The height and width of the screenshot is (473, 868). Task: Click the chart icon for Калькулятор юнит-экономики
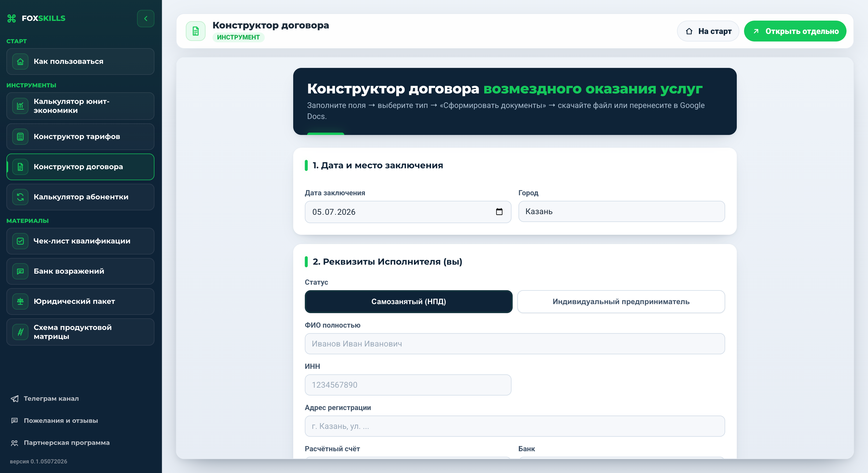pyautogui.click(x=20, y=106)
